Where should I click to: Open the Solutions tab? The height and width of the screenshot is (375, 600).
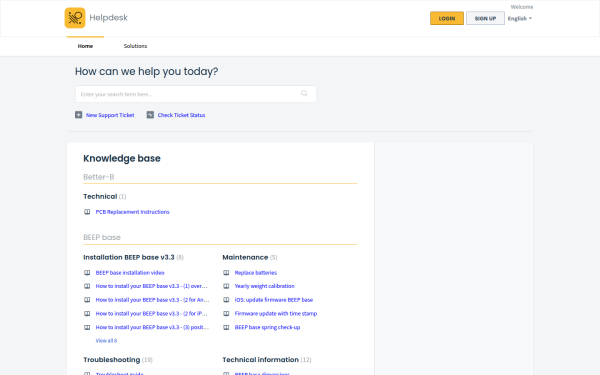[135, 46]
